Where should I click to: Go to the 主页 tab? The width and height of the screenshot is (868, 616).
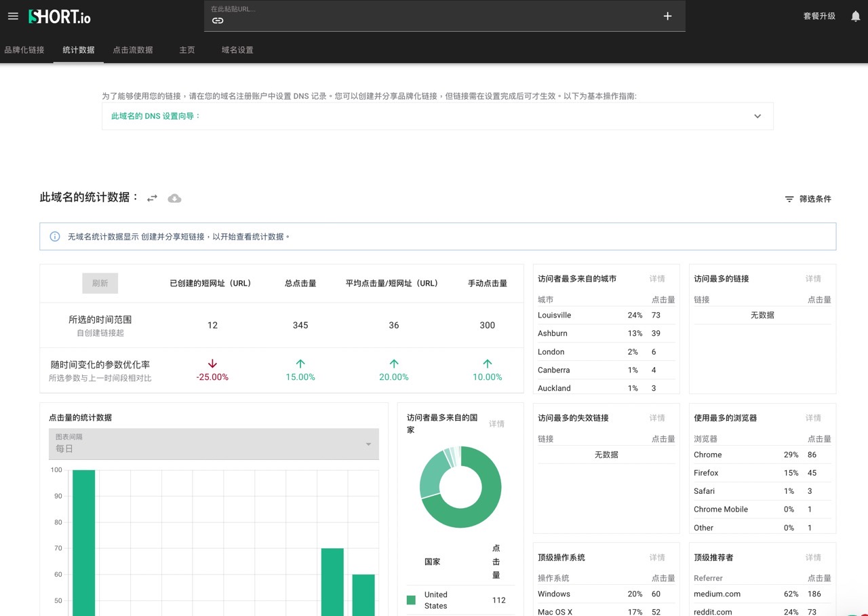pyautogui.click(x=187, y=50)
